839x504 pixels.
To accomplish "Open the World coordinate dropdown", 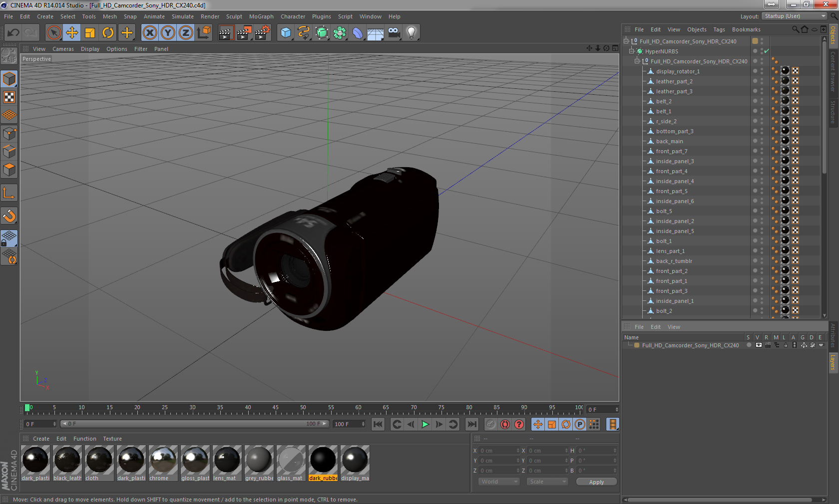I will 499,482.
